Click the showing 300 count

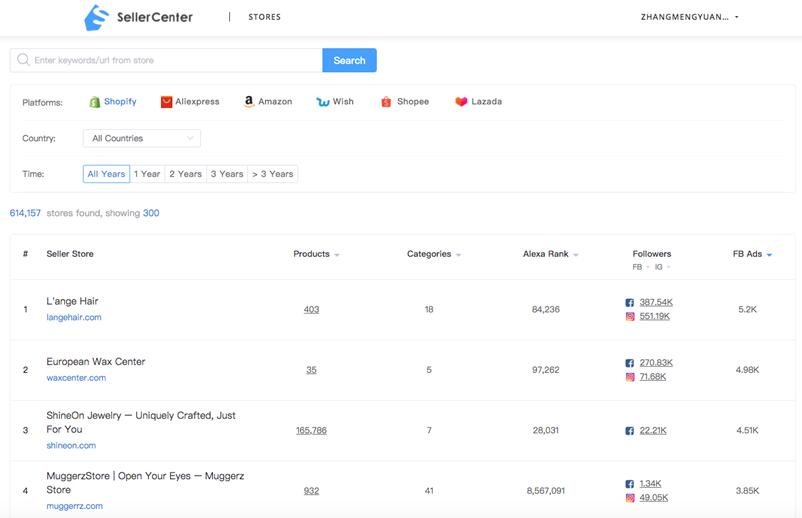coord(151,213)
